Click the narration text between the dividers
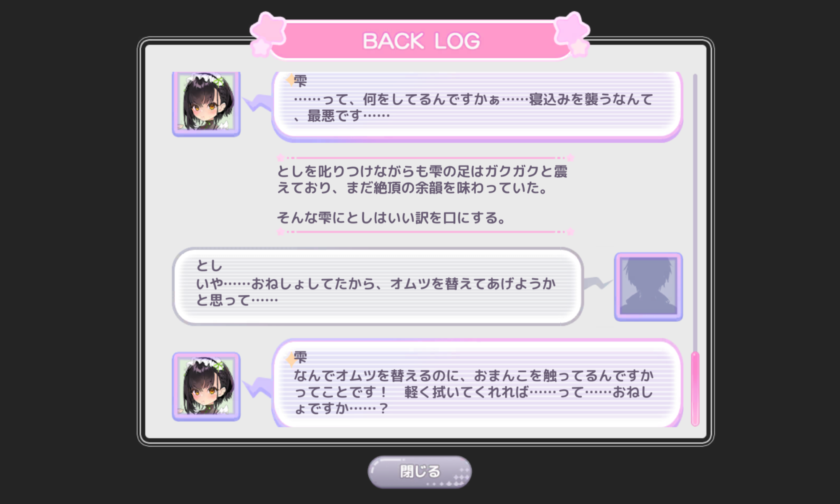Viewport: 840px width, 504px height. tap(422, 194)
